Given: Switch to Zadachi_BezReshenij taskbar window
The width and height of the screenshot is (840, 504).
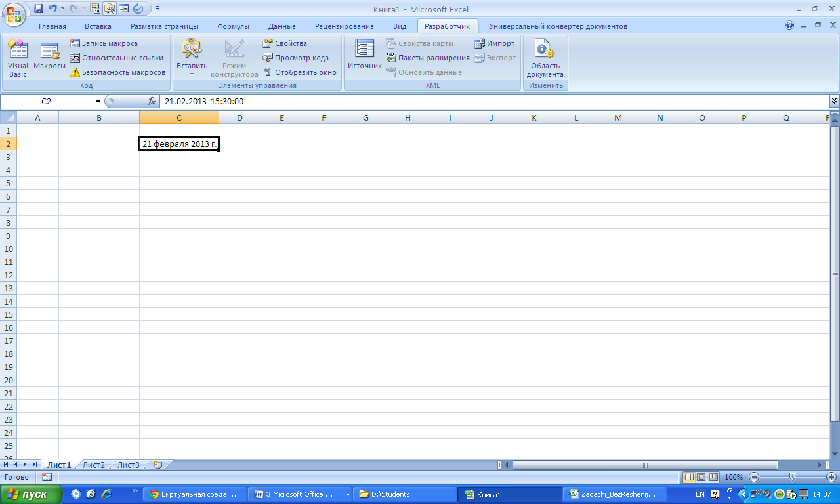Looking at the screenshot, I should click(x=615, y=494).
